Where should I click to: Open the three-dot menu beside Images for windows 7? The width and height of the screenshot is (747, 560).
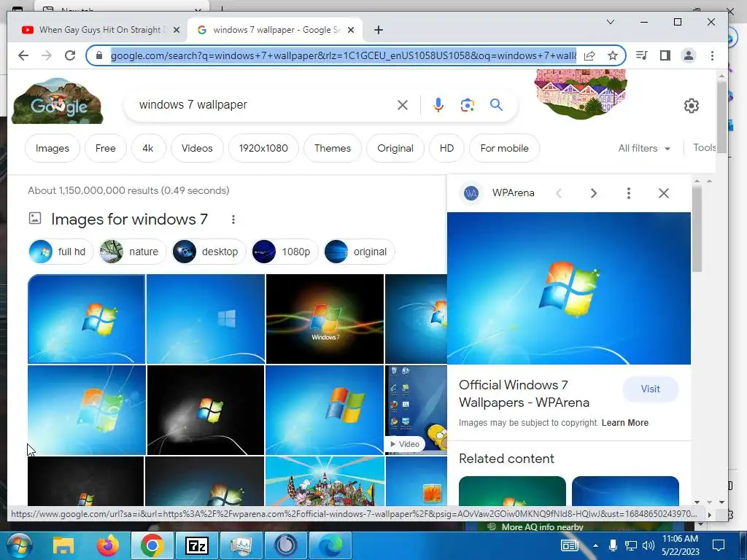(x=233, y=219)
